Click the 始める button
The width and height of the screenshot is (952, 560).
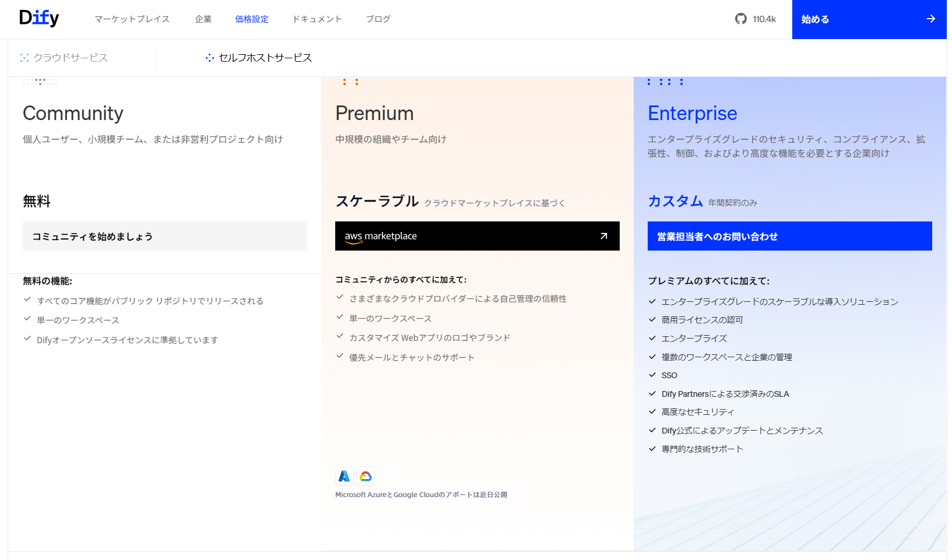point(869,19)
